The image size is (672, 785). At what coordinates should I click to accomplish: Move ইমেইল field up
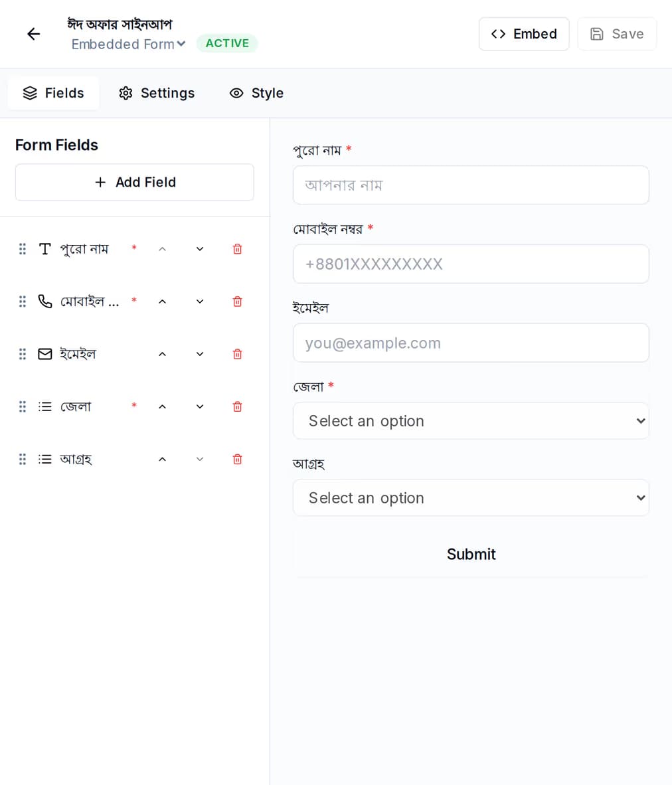pyautogui.click(x=162, y=354)
